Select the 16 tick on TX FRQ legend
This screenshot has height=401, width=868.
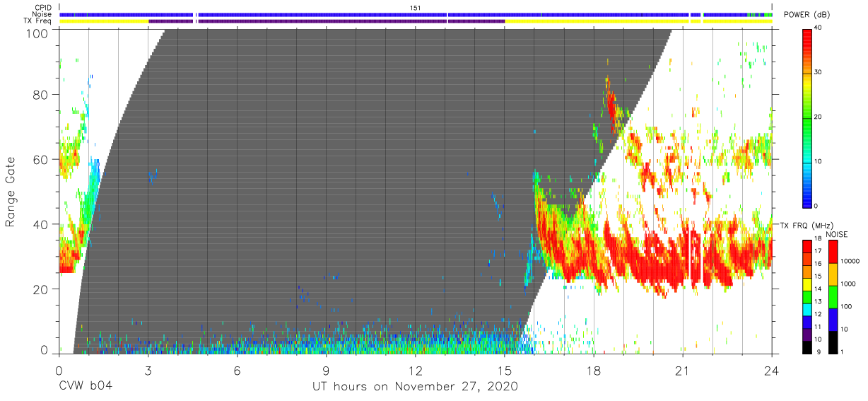pos(819,263)
